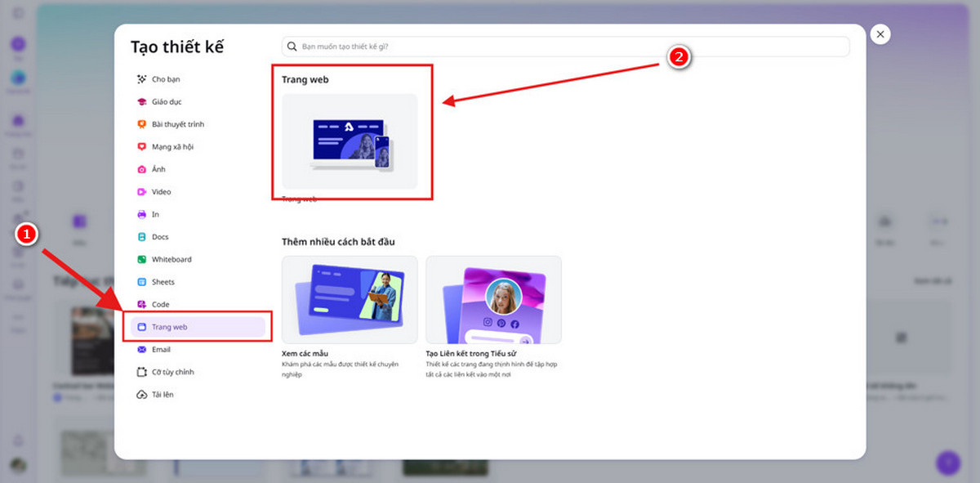Image resolution: width=980 pixels, height=483 pixels.
Task: Click the Whiteboard category icon
Action: (x=142, y=259)
